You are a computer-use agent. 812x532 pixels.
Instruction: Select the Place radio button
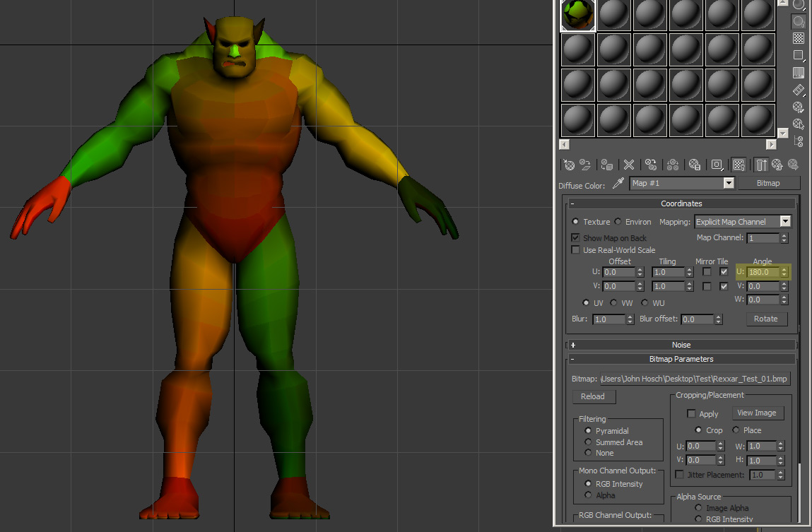point(736,430)
